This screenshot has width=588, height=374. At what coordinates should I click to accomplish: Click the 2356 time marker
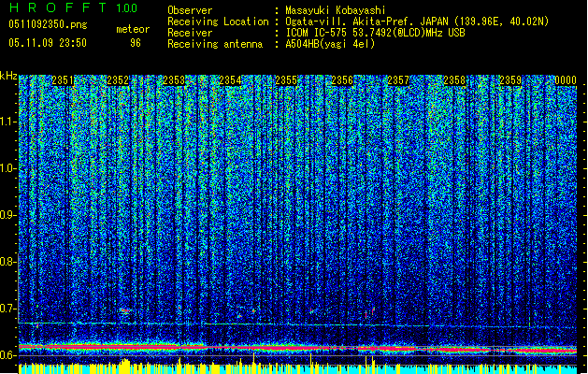(x=342, y=80)
